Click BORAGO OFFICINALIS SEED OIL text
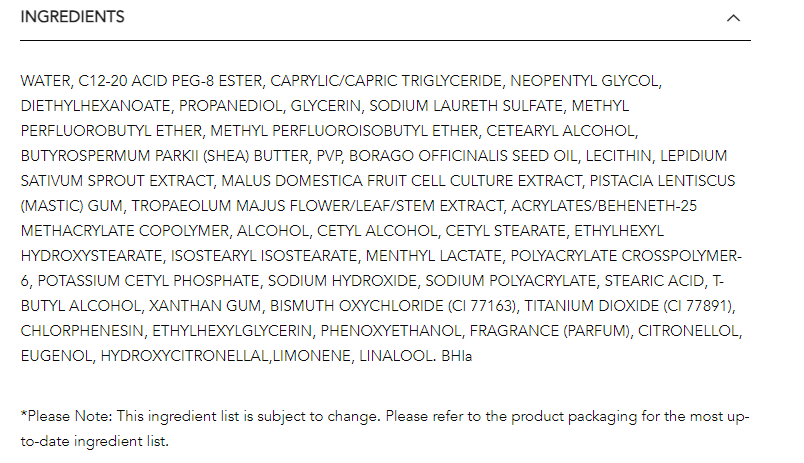The width and height of the screenshot is (804, 463). click(463, 156)
